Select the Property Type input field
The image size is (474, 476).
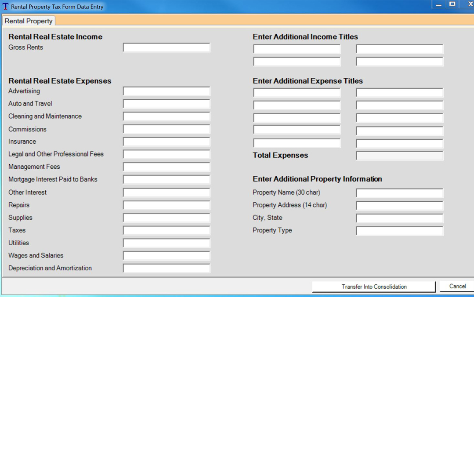point(399,231)
